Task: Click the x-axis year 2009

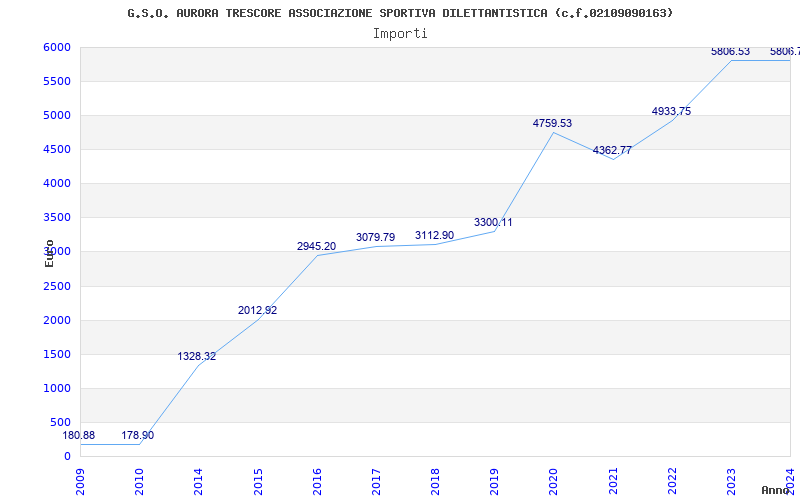Action: (80, 481)
